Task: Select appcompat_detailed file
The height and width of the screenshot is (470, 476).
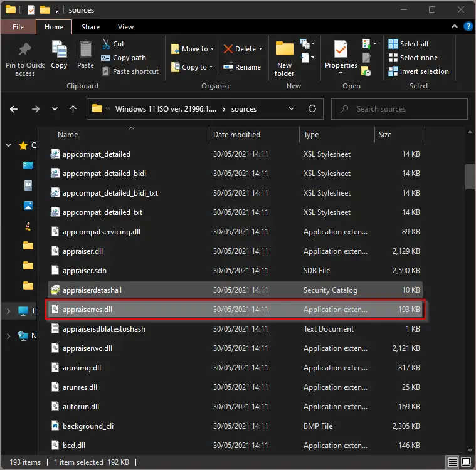Action: point(235,154)
